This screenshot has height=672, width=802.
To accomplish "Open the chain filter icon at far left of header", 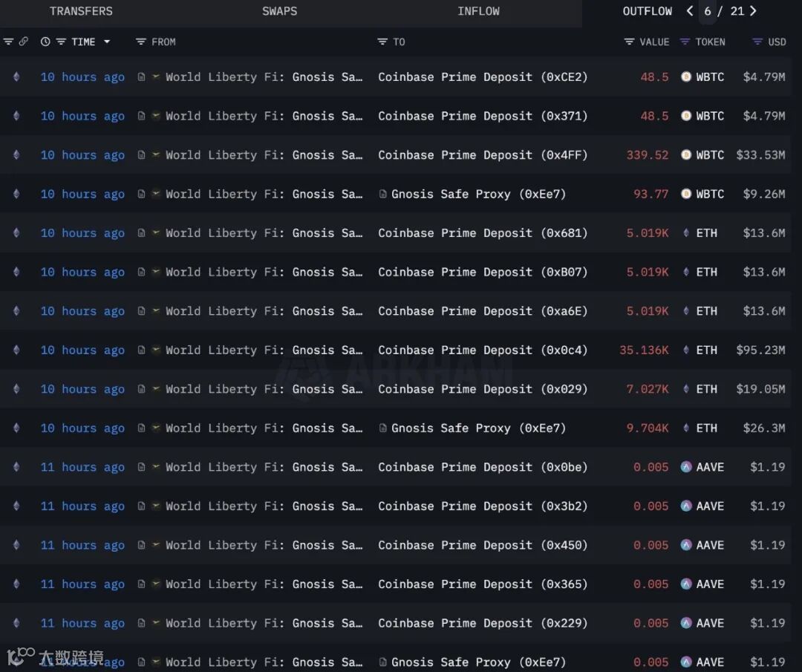I will tap(8, 42).
